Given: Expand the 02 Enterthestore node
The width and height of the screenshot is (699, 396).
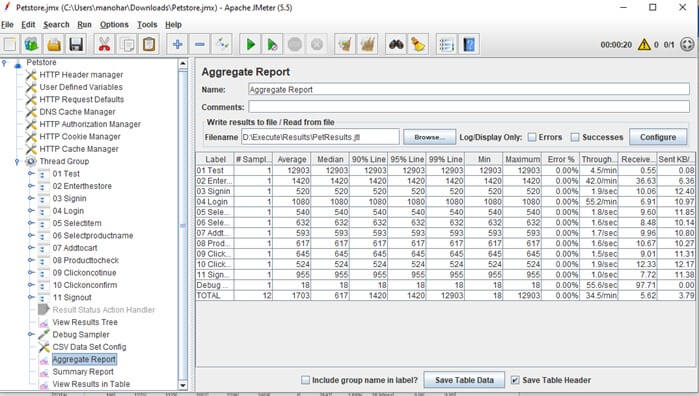Looking at the screenshot, I should (x=30, y=186).
